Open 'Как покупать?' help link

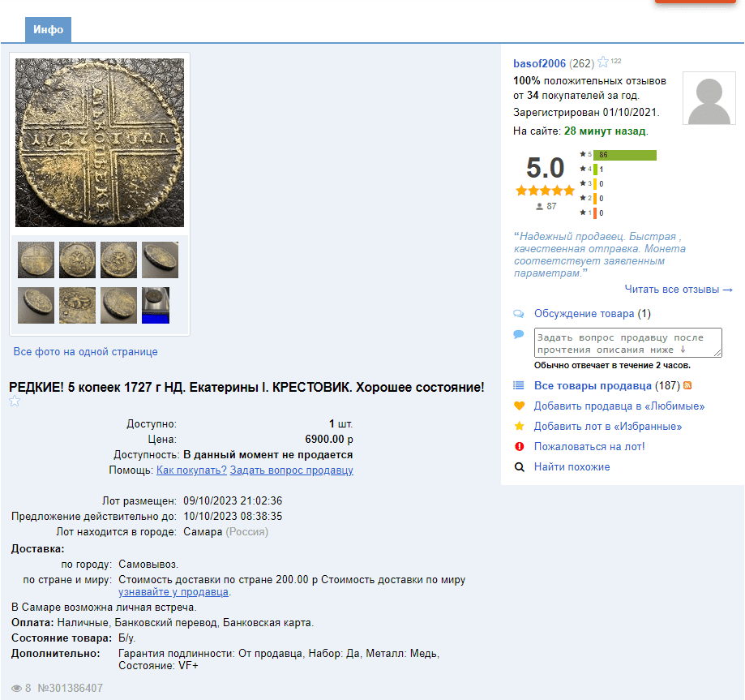(x=191, y=470)
